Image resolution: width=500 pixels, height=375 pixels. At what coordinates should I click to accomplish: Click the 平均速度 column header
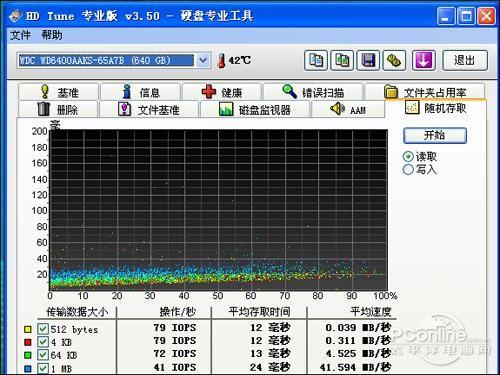(x=370, y=312)
